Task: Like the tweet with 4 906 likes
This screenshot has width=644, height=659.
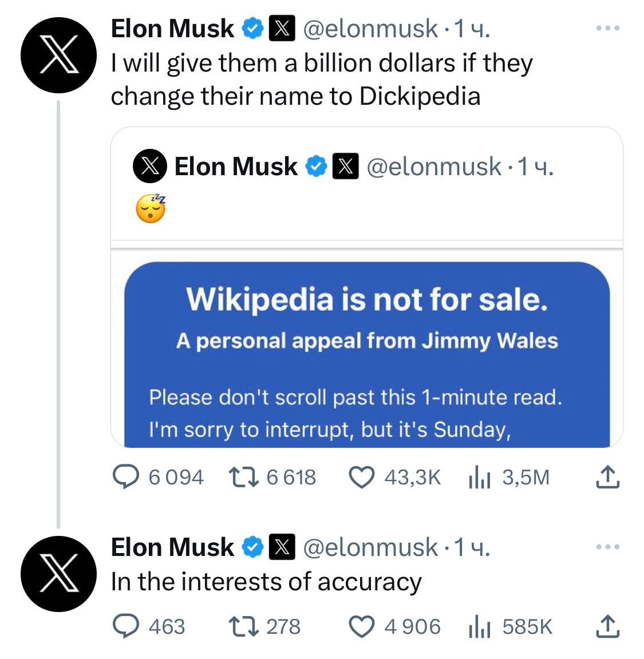Action: point(362,626)
